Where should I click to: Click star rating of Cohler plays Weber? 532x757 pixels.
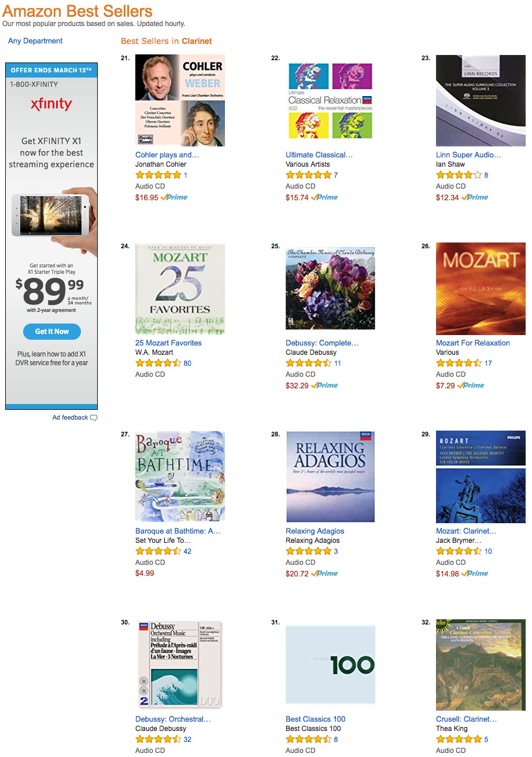coord(158,175)
